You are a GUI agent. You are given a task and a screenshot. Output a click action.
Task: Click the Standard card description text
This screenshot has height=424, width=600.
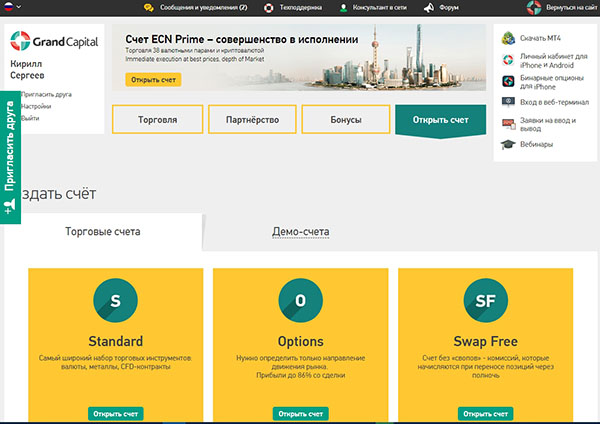[x=115, y=362]
